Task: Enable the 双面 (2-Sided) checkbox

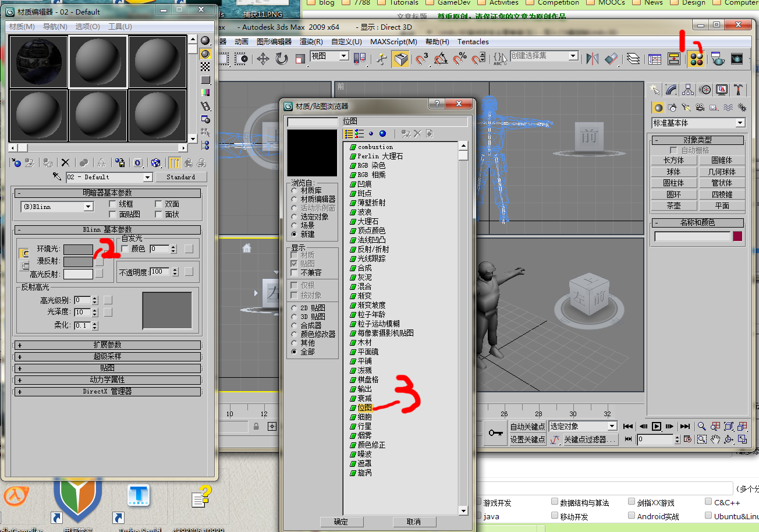Action: 159,204
